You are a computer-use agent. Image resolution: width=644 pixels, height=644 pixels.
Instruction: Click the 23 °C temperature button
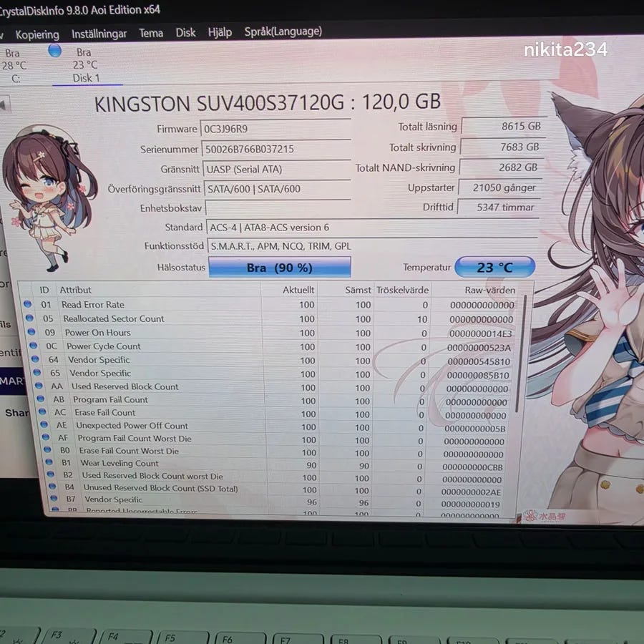tap(494, 268)
